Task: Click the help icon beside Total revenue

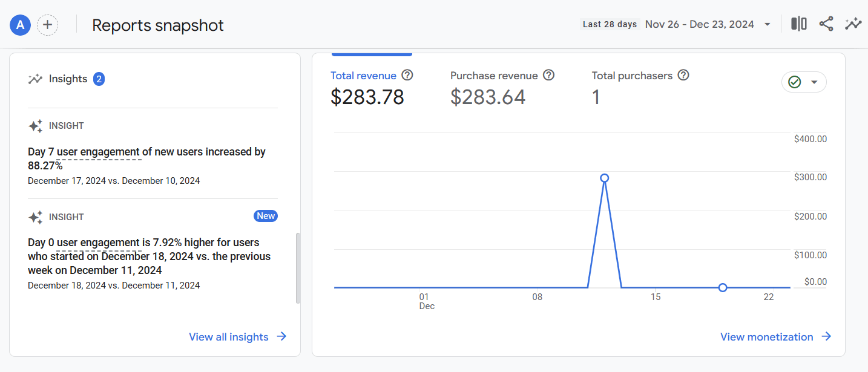Action: click(x=407, y=76)
